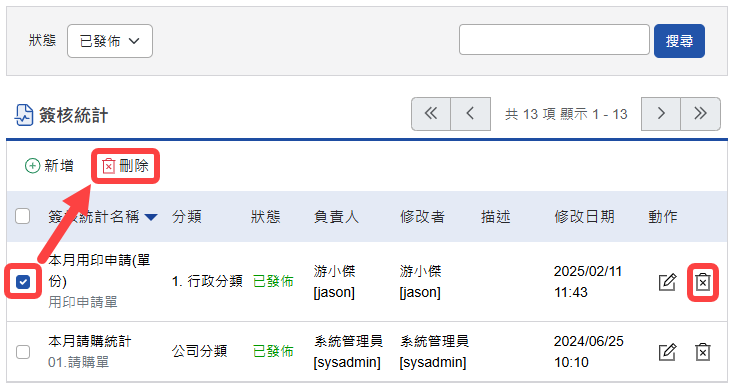The height and width of the screenshot is (387, 735).
Task: Click the trash icon for 本月用印申請 row
Action: tap(702, 282)
